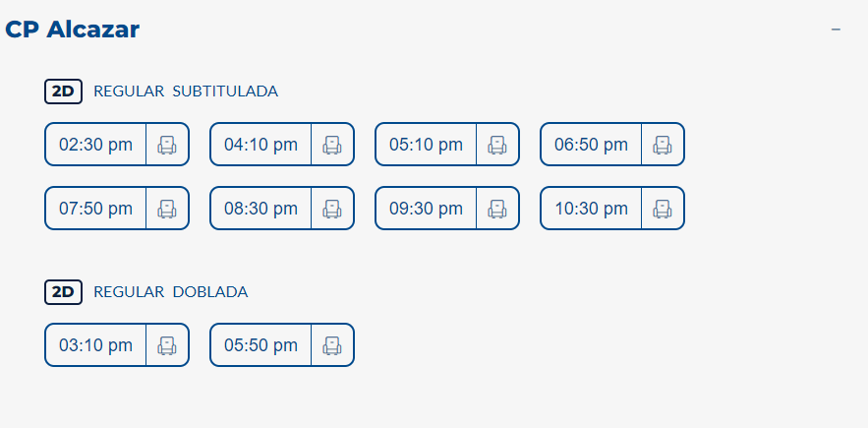Image resolution: width=868 pixels, height=428 pixels.
Task: Pick the 06:50 pm subtitled showing
Action: click(x=591, y=145)
